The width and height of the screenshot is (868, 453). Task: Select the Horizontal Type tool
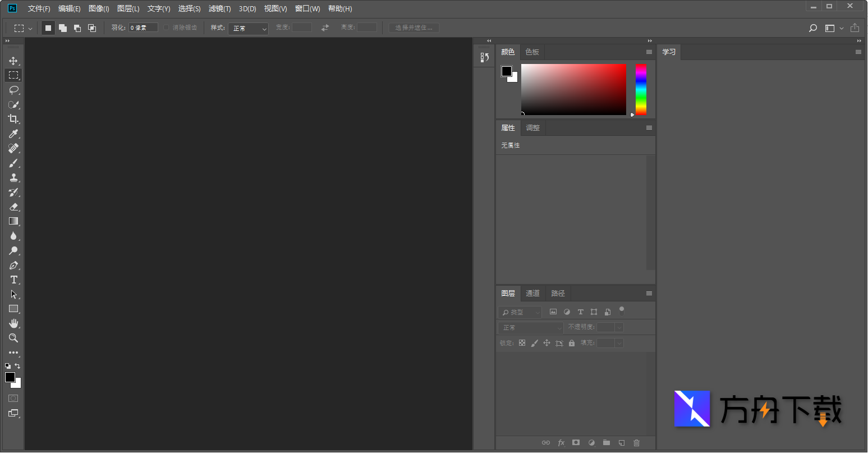pyautogui.click(x=13, y=280)
